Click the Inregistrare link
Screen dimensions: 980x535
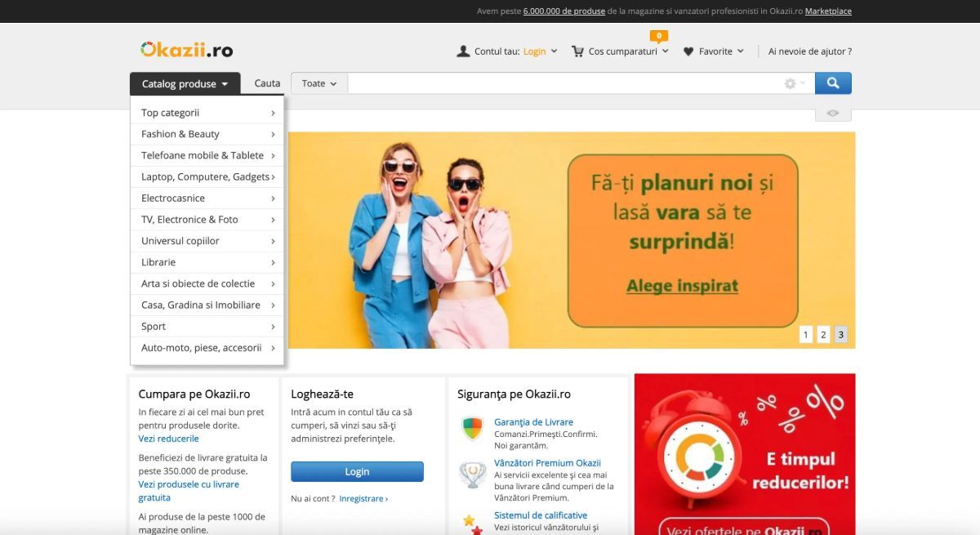[363, 498]
